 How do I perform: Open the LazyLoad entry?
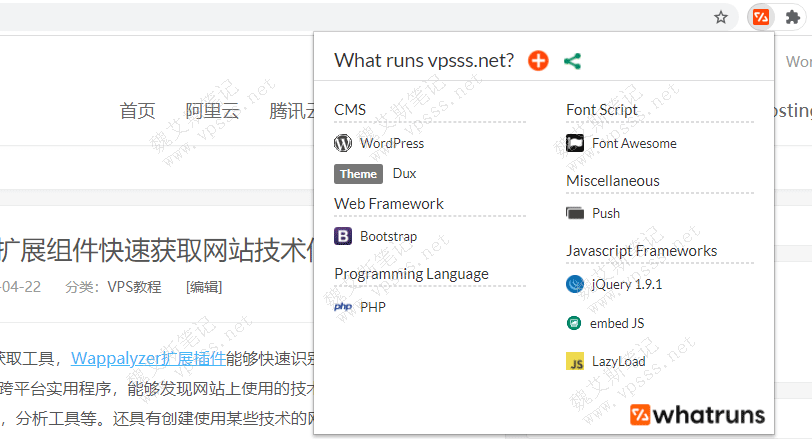pyautogui.click(x=618, y=361)
